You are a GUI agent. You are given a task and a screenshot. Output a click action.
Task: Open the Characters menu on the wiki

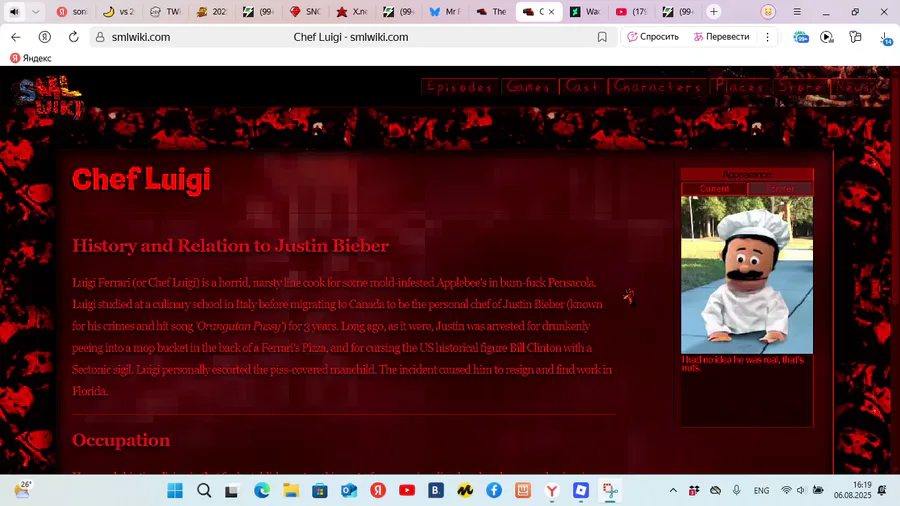(x=658, y=87)
